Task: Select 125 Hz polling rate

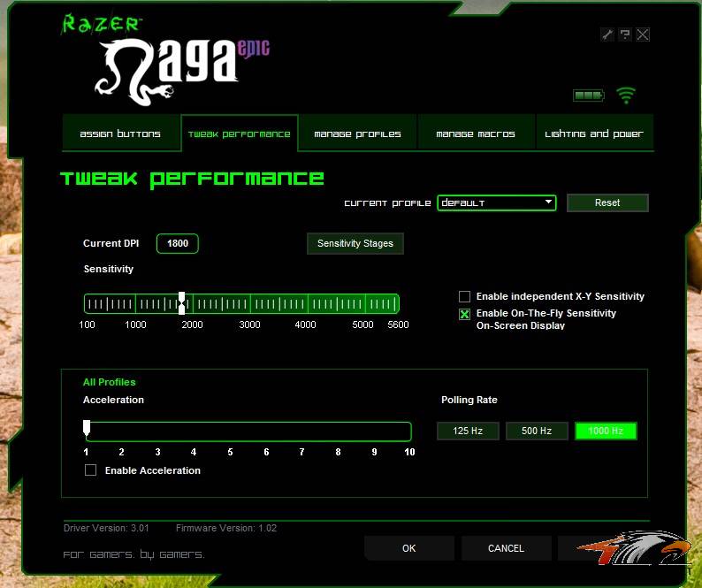Action: pos(468,431)
